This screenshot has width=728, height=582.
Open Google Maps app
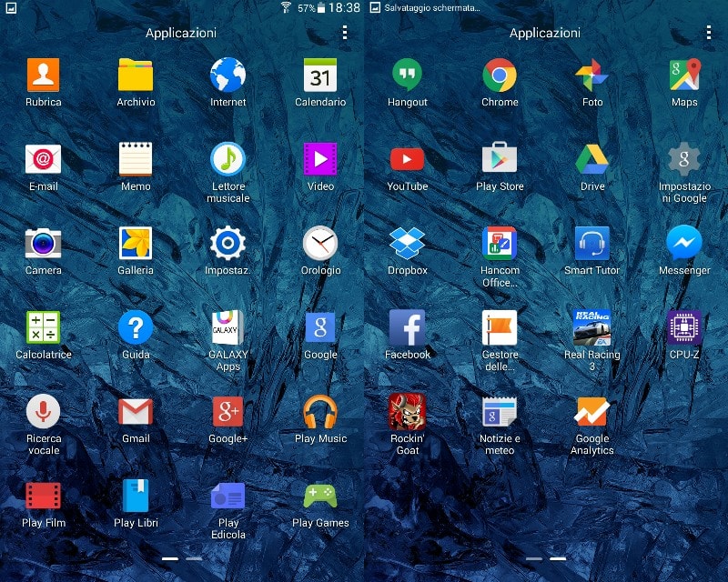[684, 75]
